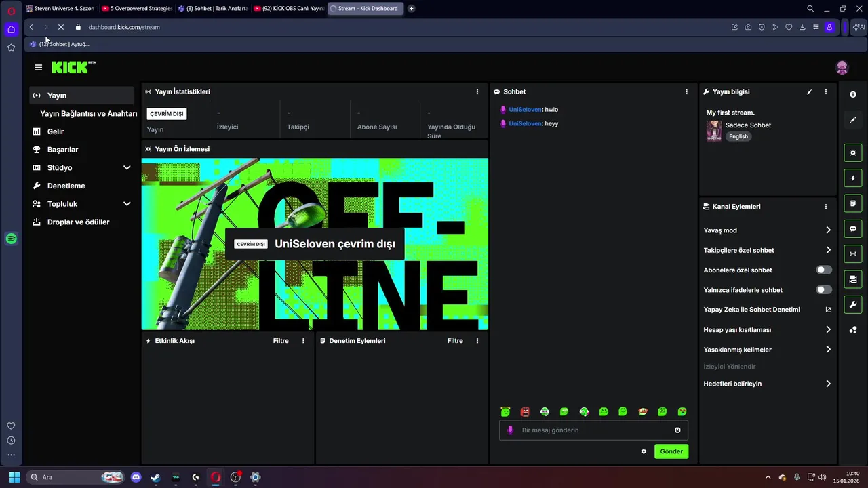
Task: Click the pencil edit icon in right toolbar
Action: (x=853, y=120)
